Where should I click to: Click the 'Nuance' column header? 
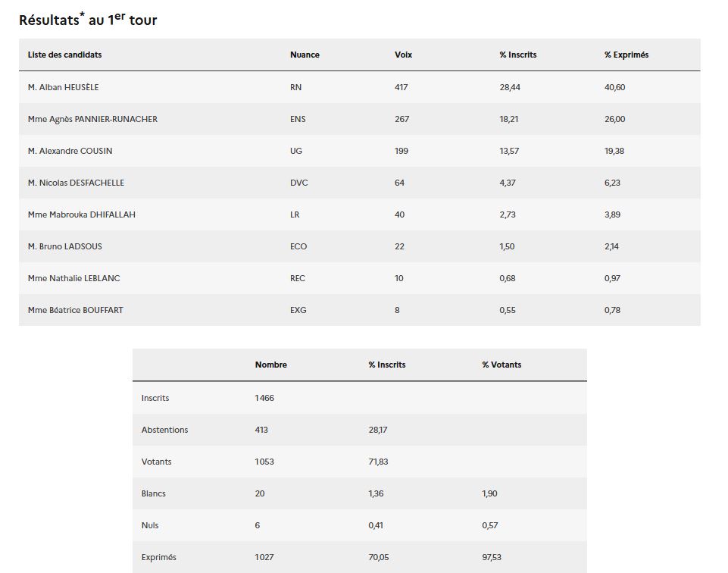(305, 55)
